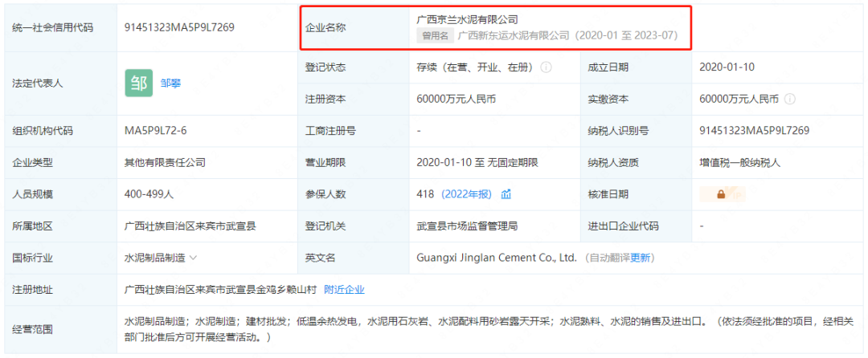Image resolution: width=868 pixels, height=358 pixels.
Task: Click the 经营范围 label
Action: [x=33, y=330]
